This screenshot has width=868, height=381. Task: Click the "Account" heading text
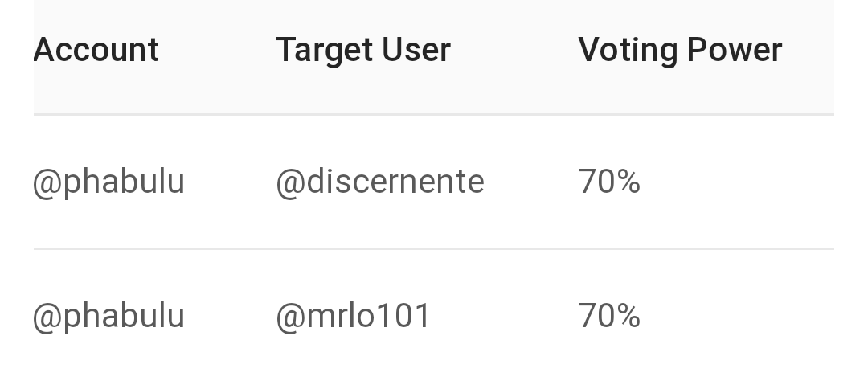[96, 51]
